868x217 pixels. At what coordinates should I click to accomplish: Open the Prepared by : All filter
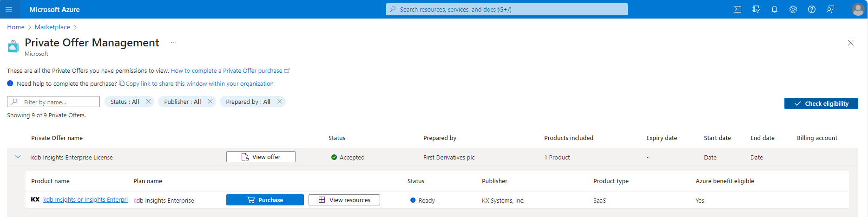(x=248, y=102)
